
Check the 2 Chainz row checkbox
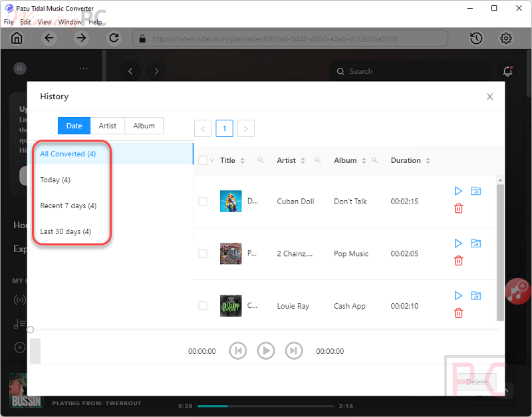pos(203,253)
